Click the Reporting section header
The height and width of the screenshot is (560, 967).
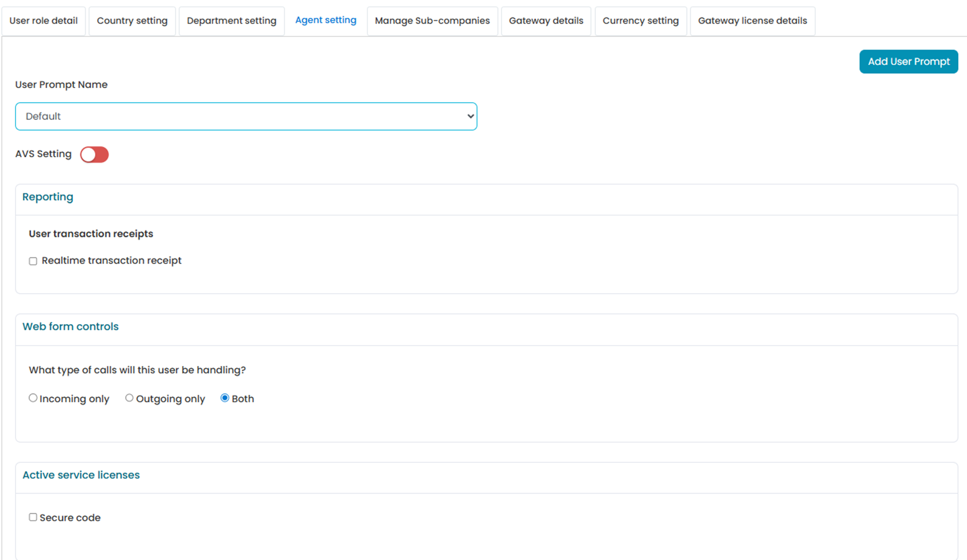[47, 197]
